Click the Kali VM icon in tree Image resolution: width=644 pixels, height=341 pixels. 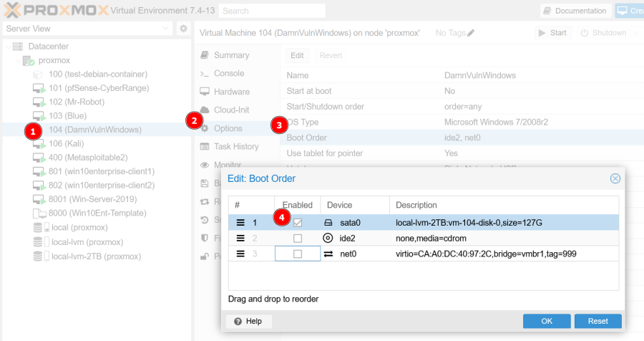coord(39,144)
